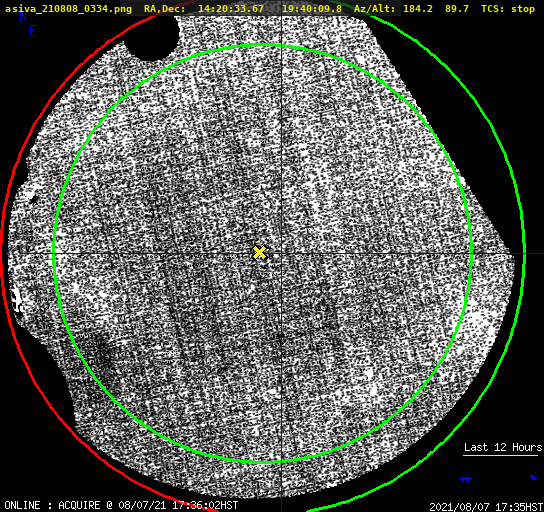Click the bright white blob at the left edge
The height and width of the screenshot is (512, 544).
(x=16, y=299)
